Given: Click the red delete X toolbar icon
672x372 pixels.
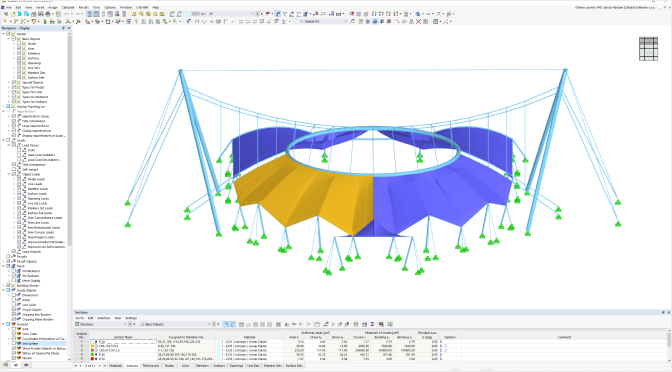Looking at the screenshot, I should tap(418, 21).
